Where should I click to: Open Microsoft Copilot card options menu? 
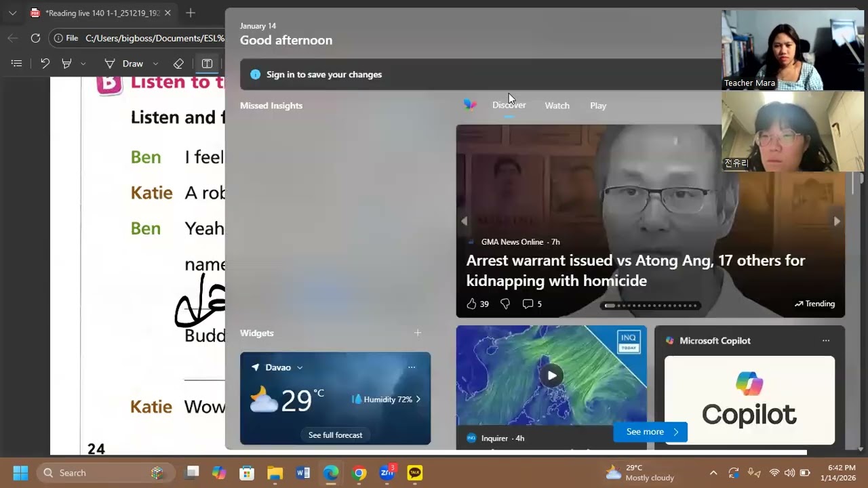point(826,341)
